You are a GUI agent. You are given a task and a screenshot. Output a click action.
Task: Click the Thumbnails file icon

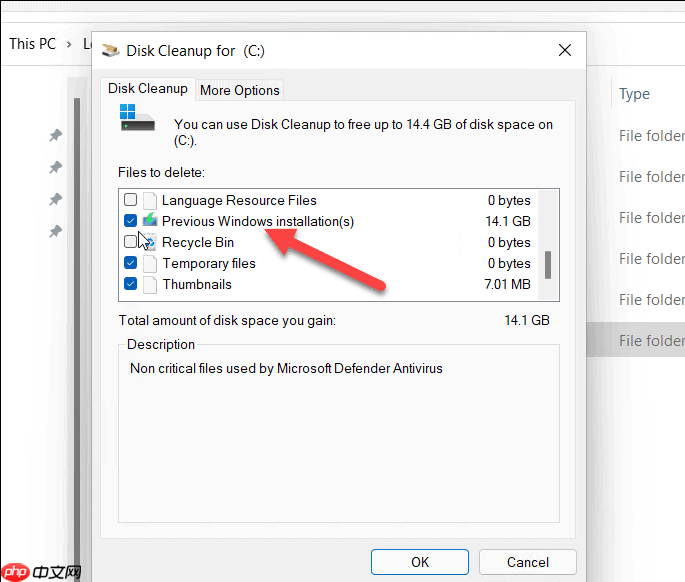pyautogui.click(x=150, y=285)
